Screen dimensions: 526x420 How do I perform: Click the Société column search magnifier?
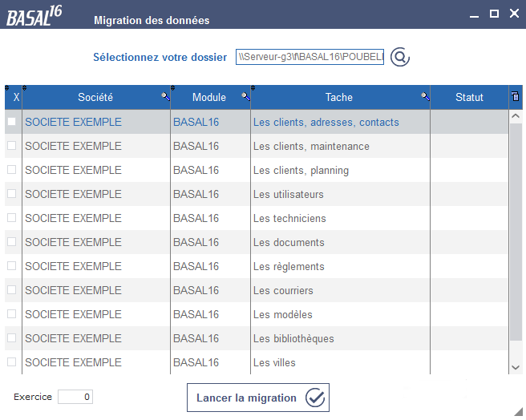[165, 97]
